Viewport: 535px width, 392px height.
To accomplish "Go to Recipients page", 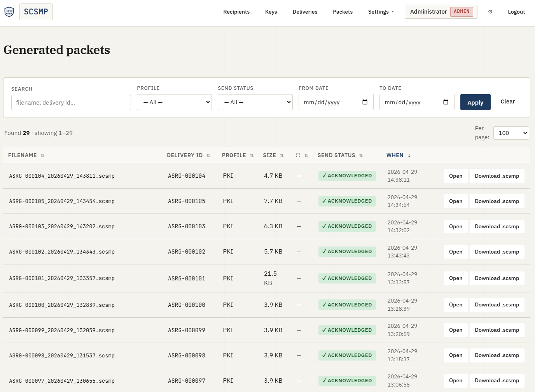I will 236,12.
